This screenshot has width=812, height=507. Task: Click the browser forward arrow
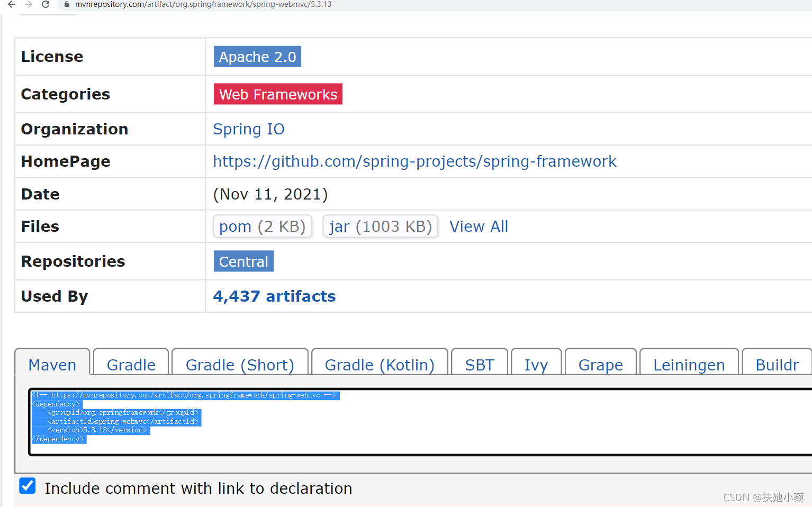pos(29,4)
